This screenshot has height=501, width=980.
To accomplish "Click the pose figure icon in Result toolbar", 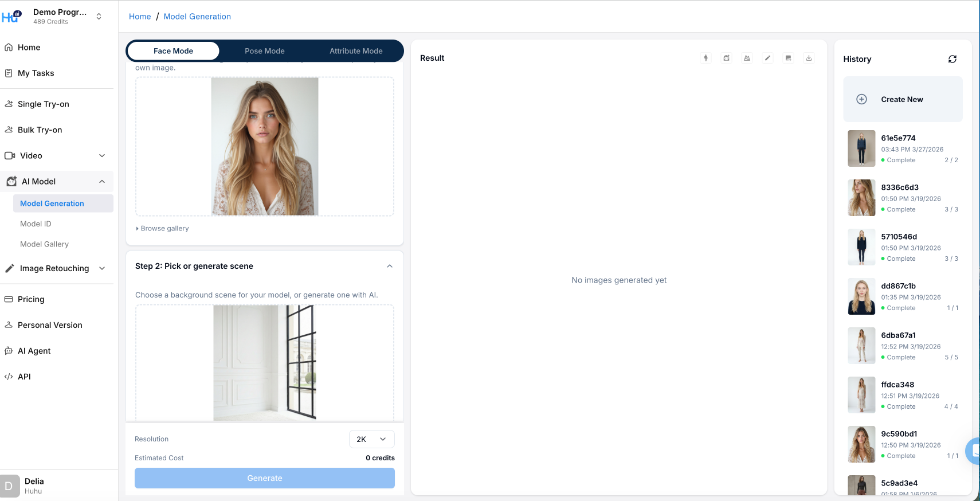I will click(x=706, y=58).
